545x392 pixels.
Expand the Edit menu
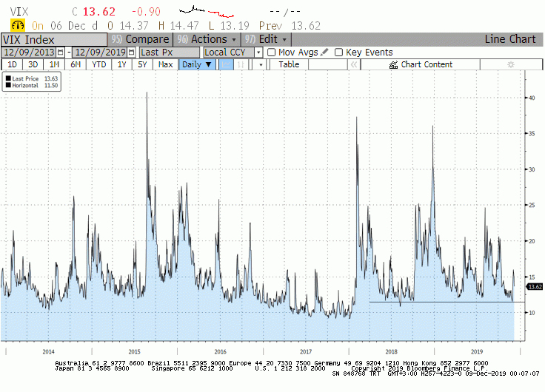(266, 39)
